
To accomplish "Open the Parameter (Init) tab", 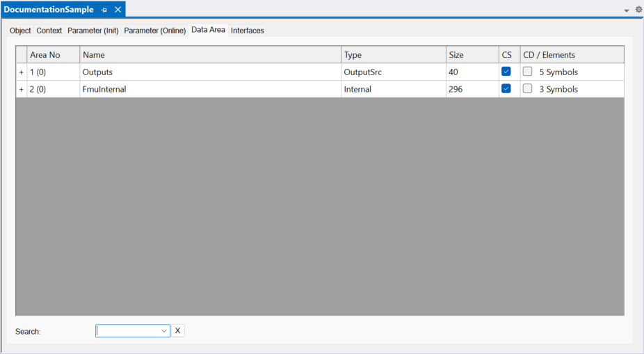I will click(x=92, y=31).
